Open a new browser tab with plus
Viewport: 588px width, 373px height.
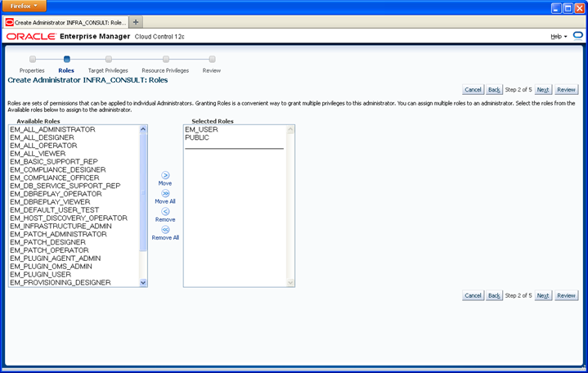[136, 22]
